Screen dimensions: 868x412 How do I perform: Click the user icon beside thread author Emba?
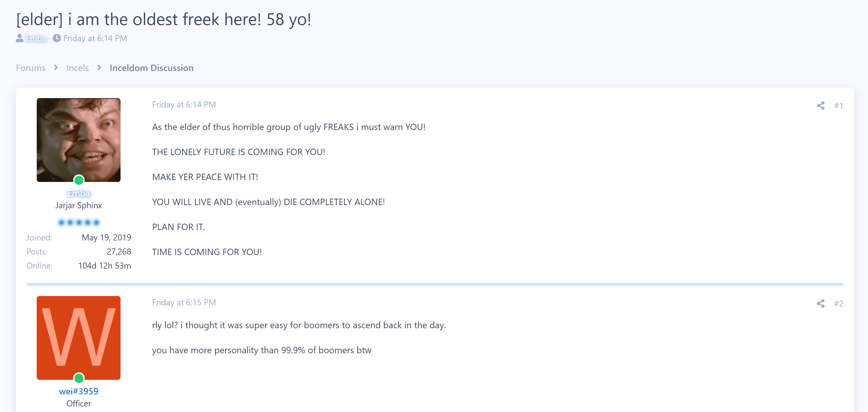[19, 38]
